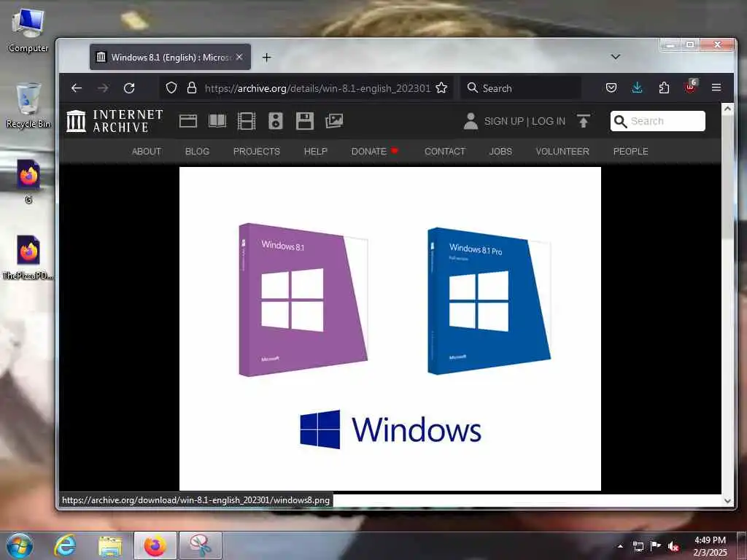Open the Firefox hamburger application menu

(716, 87)
